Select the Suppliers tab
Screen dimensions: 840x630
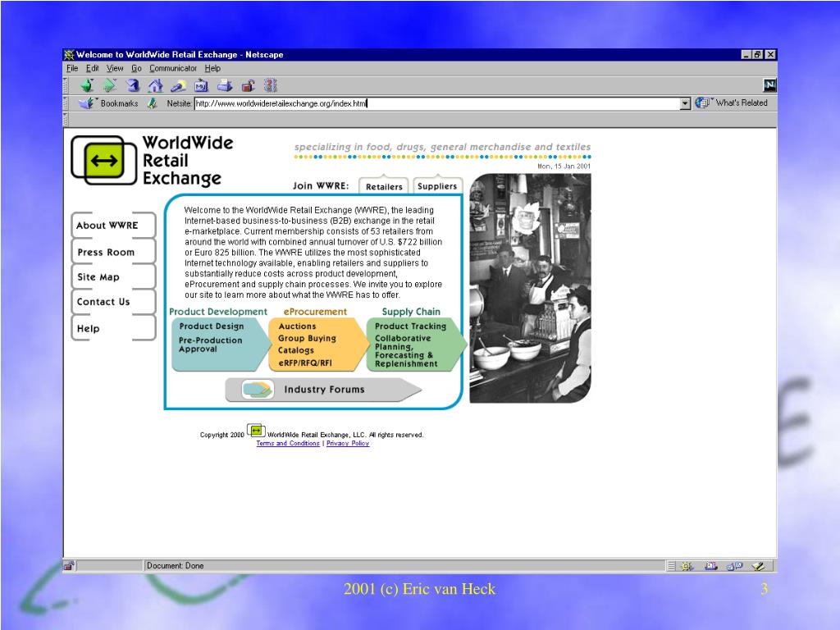pyautogui.click(x=437, y=185)
